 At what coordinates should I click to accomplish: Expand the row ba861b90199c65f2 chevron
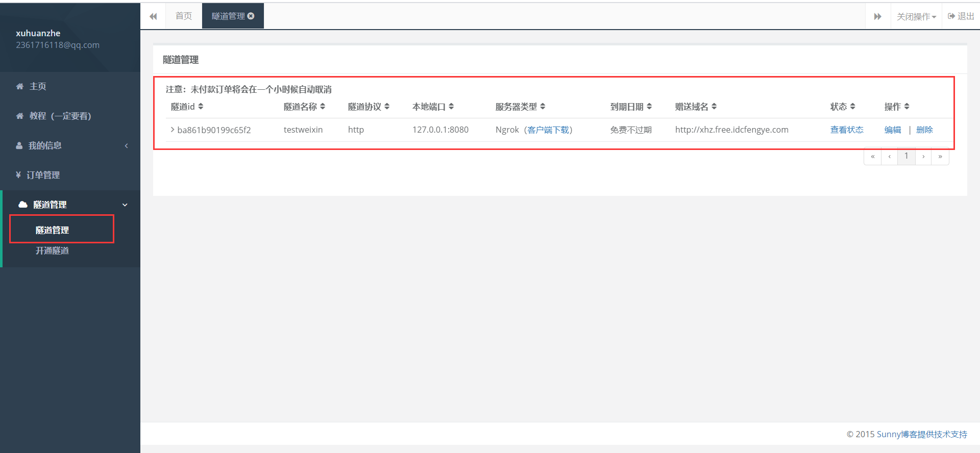click(173, 130)
